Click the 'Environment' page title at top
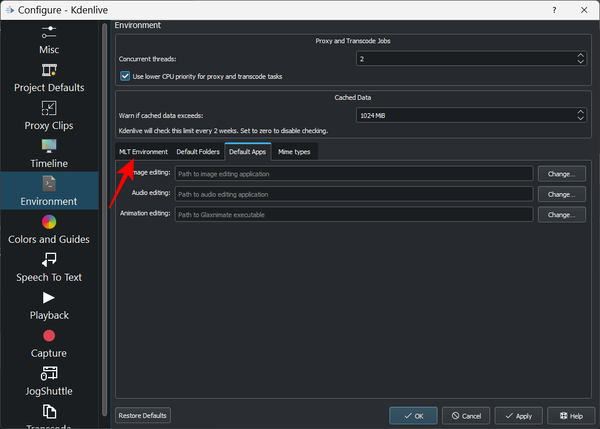600x429 pixels. click(x=137, y=25)
